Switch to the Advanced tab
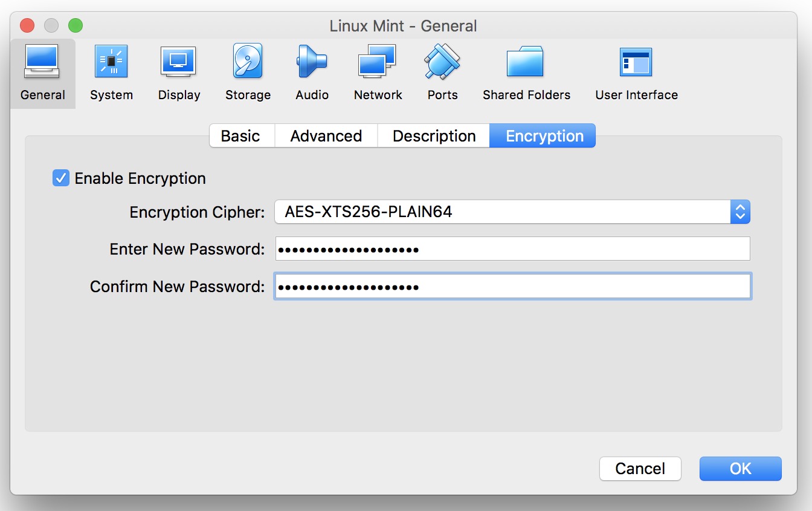The height and width of the screenshot is (511, 812). [326, 136]
